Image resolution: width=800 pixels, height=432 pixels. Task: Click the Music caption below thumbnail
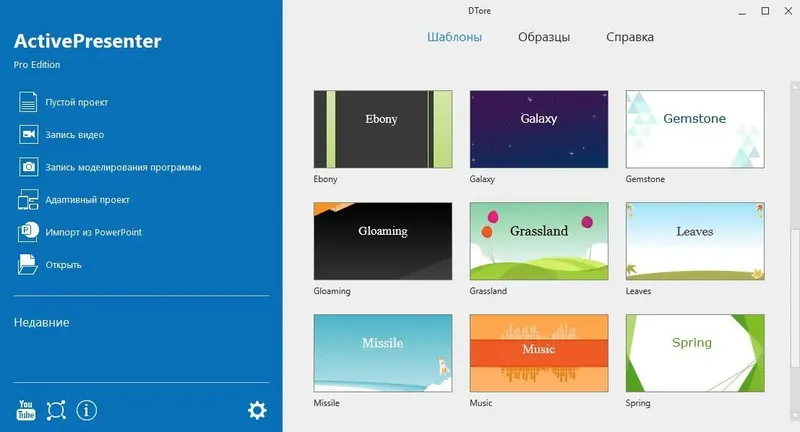(x=481, y=403)
